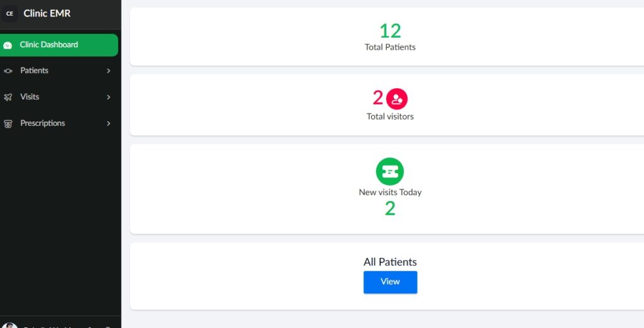Image resolution: width=644 pixels, height=328 pixels.
Task: Click the Total Patients count 12
Action: click(390, 30)
